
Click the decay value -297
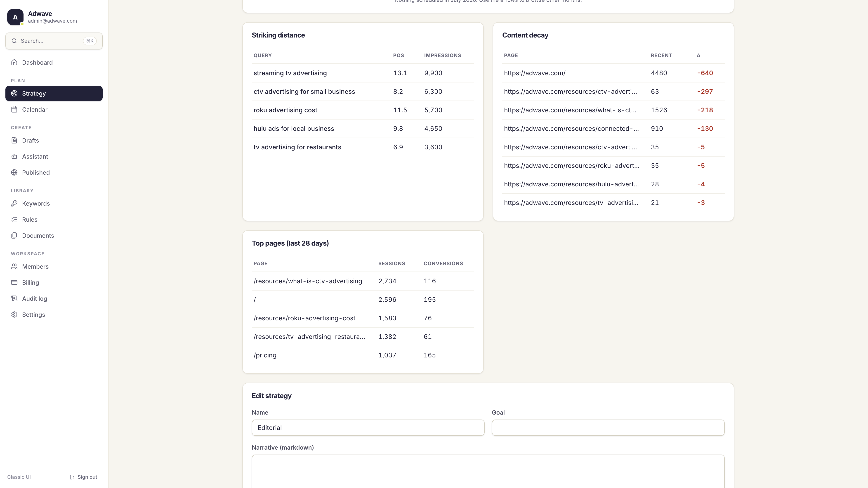705,91
